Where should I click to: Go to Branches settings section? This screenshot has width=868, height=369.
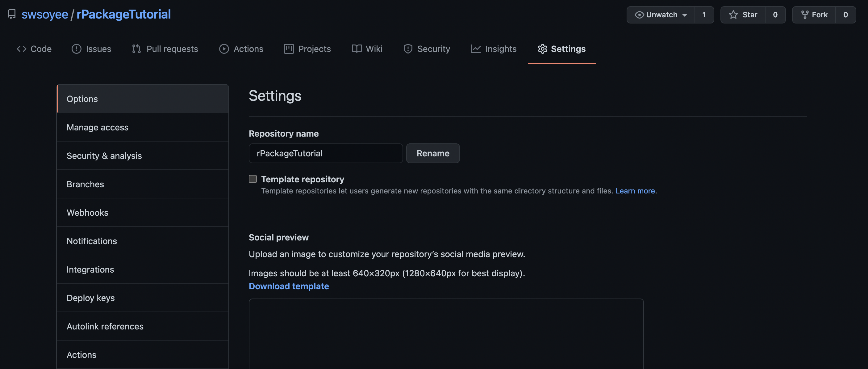85,184
